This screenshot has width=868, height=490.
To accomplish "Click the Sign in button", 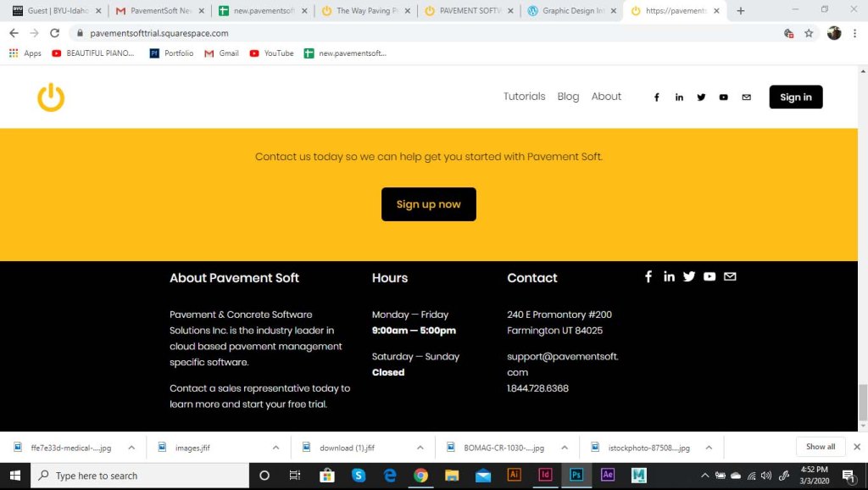I will (x=795, y=97).
